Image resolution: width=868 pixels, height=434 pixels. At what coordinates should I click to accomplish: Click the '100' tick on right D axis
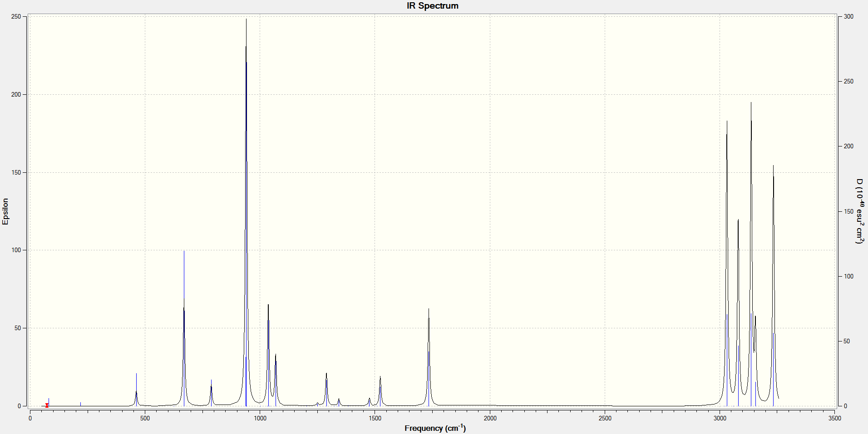click(848, 276)
